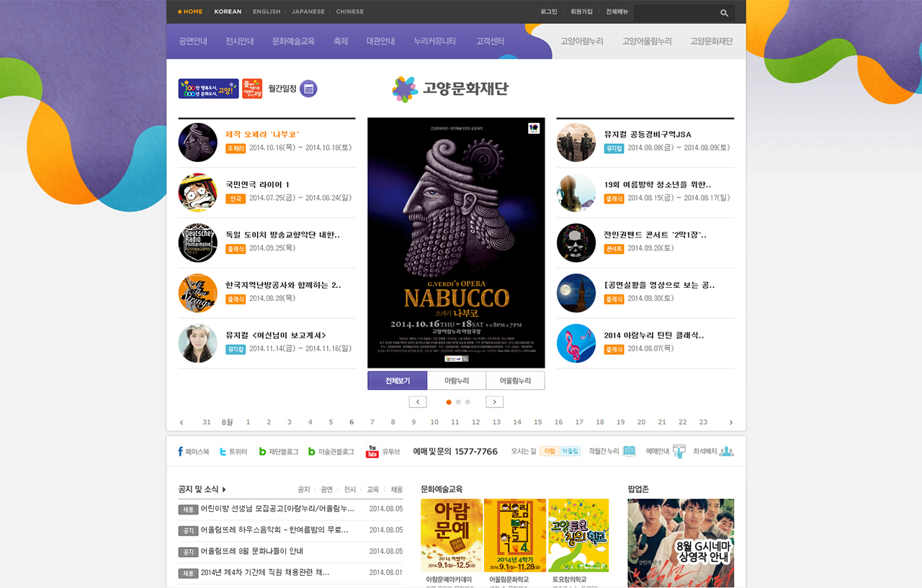Image resolution: width=922 pixels, height=588 pixels.
Task: Open the foundation blog (재단블로그) icon
Action: click(x=263, y=451)
